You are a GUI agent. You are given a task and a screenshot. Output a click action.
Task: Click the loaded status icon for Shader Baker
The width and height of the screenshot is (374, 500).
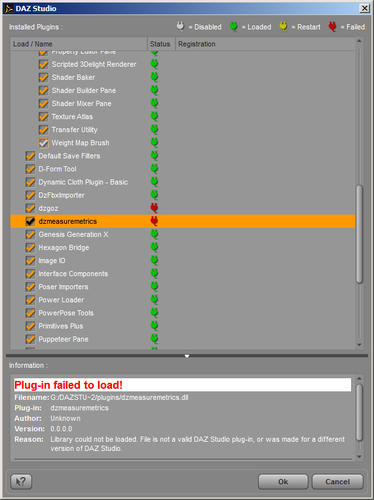pyautogui.click(x=154, y=77)
